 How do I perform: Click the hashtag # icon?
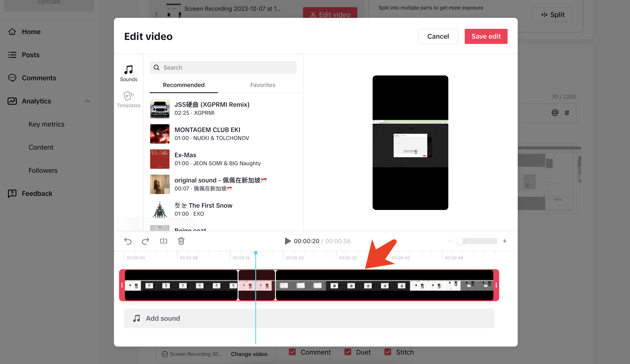click(x=567, y=113)
